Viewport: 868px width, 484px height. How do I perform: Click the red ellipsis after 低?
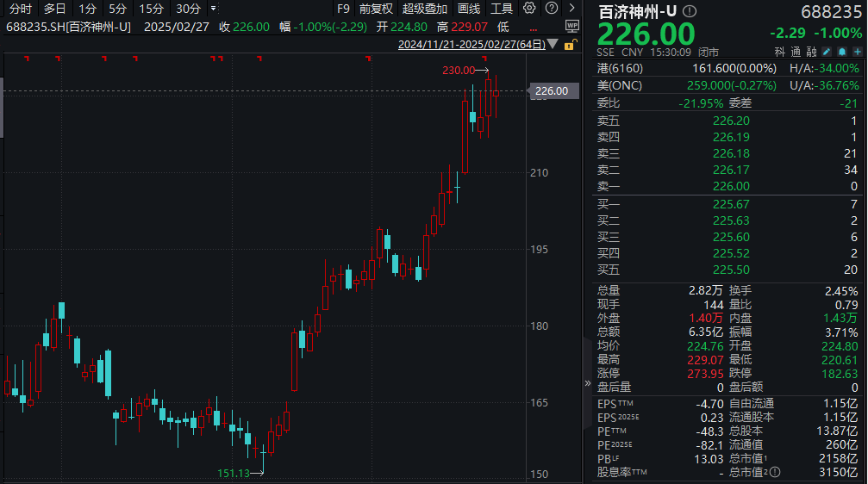click(533, 28)
